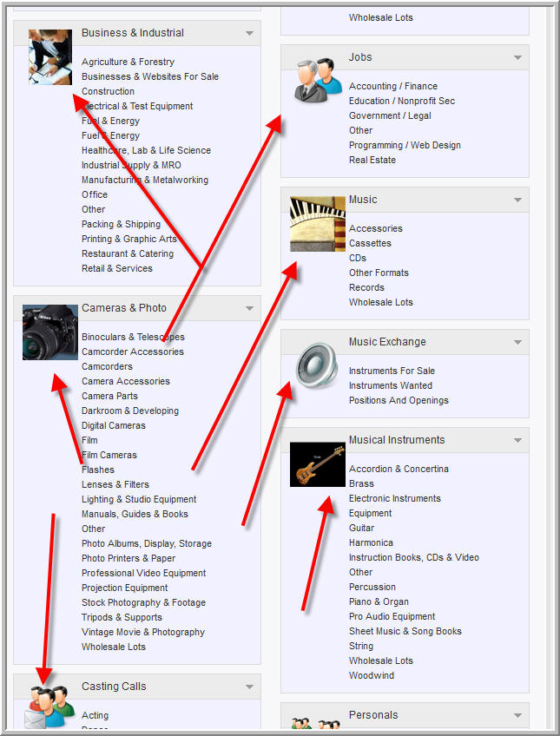The width and height of the screenshot is (560, 736).
Task: Open Programming / Web Design jobs
Action: click(x=405, y=145)
